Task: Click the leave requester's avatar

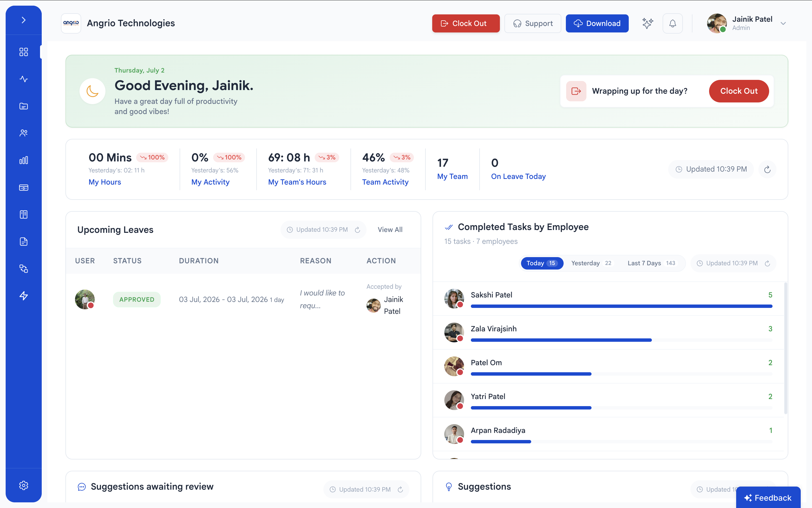Action: [x=85, y=299]
